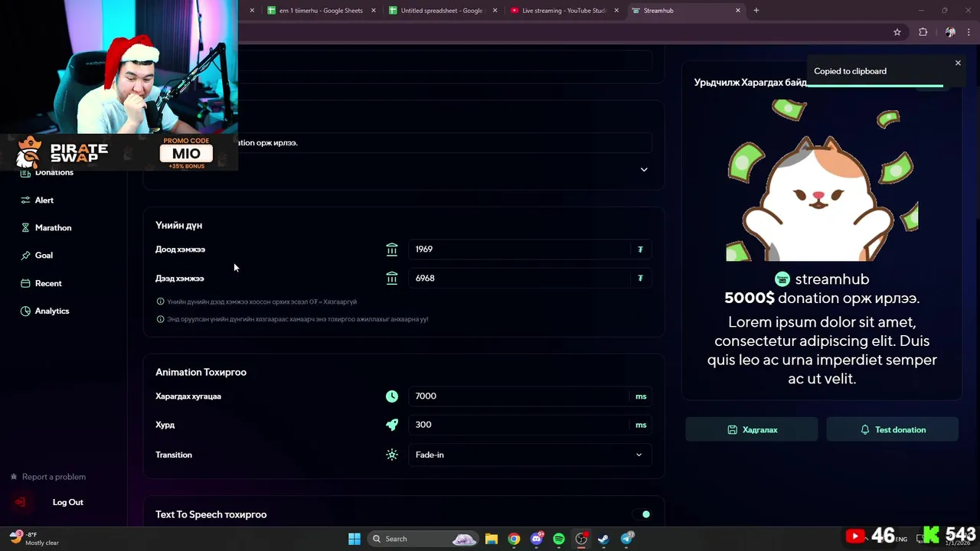980x551 pixels.
Task: Go to Marathon section
Action: click(53, 227)
